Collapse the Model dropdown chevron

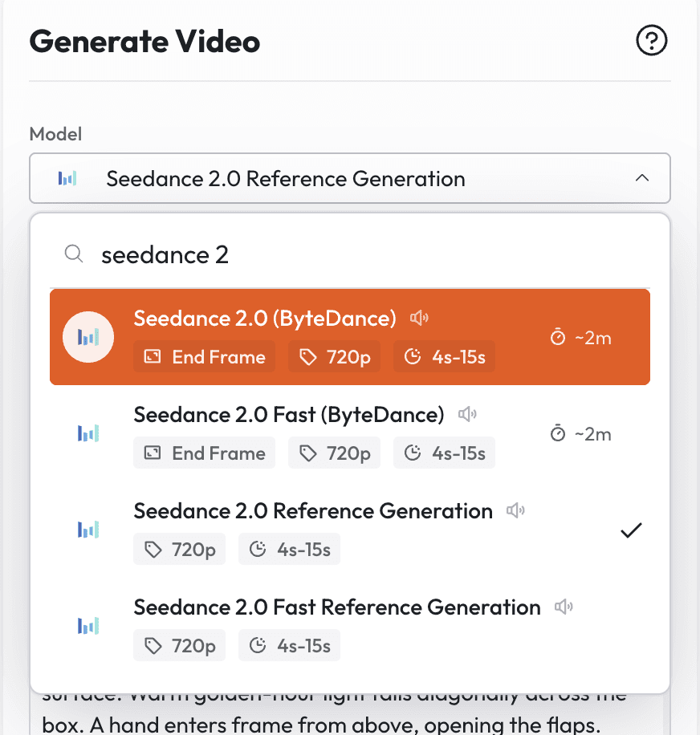pyautogui.click(x=642, y=178)
